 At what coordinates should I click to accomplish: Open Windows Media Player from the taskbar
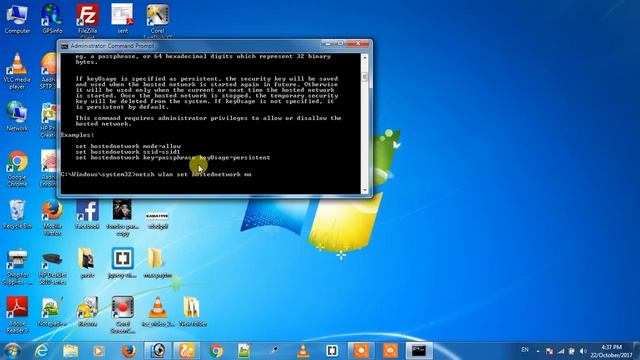(x=98, y=351)
